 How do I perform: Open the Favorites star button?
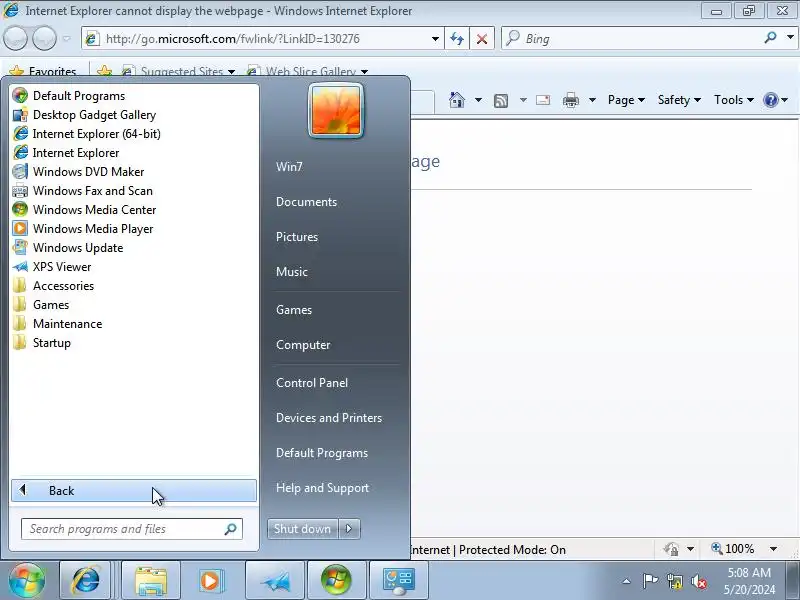point(43,71)
